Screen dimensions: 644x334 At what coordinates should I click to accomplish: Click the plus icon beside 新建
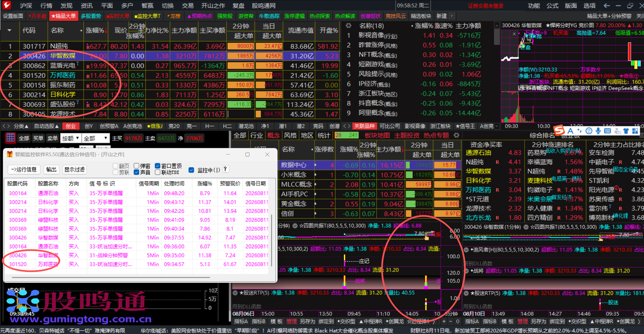click(x=452, y=16)
